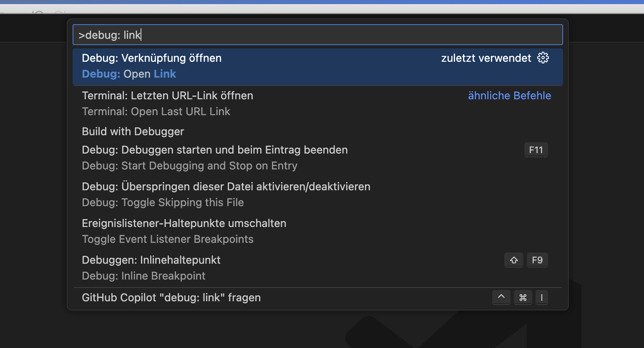Click the letter I key badge

coord(541,297)
